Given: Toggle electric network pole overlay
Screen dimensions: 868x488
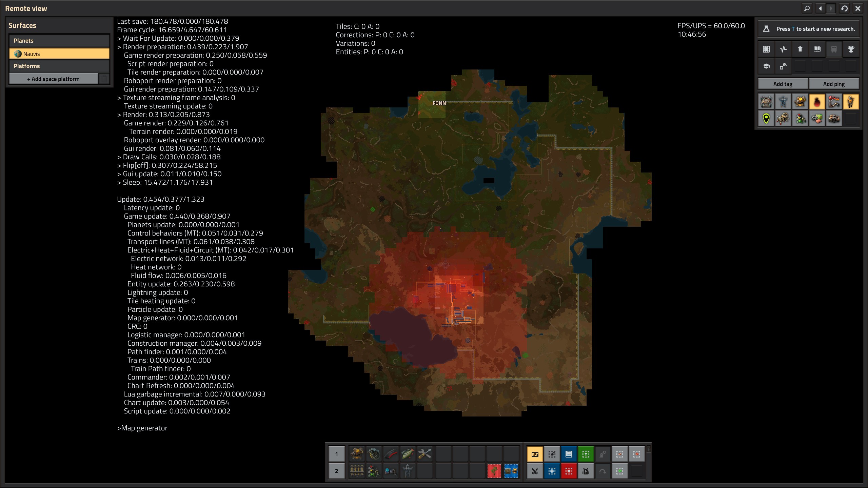Looking at the screenshot, I should tap(783, 102).
